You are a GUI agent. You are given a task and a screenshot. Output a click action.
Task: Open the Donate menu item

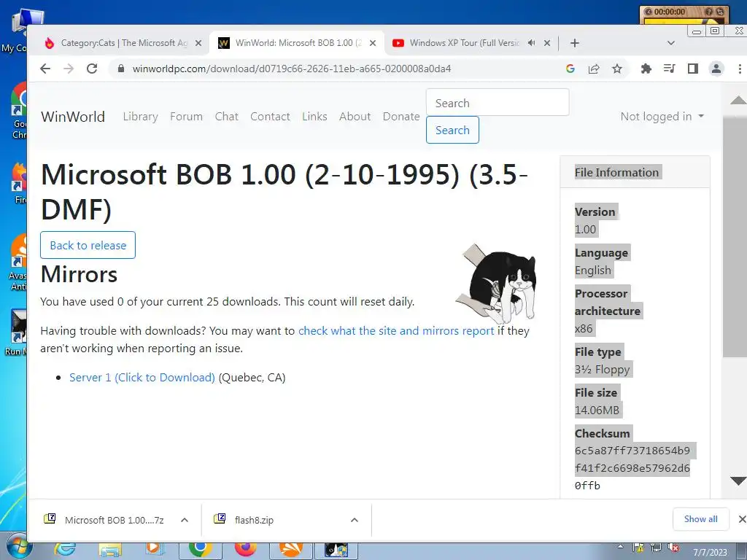(x=401, y=116)
